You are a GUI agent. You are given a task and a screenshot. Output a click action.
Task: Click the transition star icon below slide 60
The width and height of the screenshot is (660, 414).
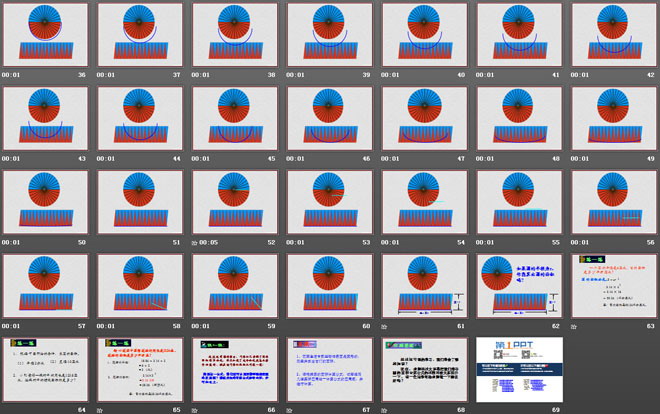[x=291, y=326]
